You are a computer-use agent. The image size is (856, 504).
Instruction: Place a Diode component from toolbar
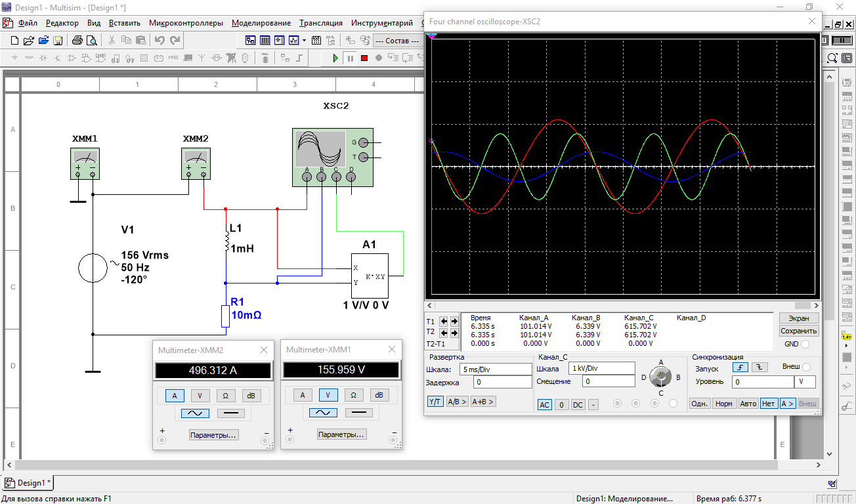point(43,58)
